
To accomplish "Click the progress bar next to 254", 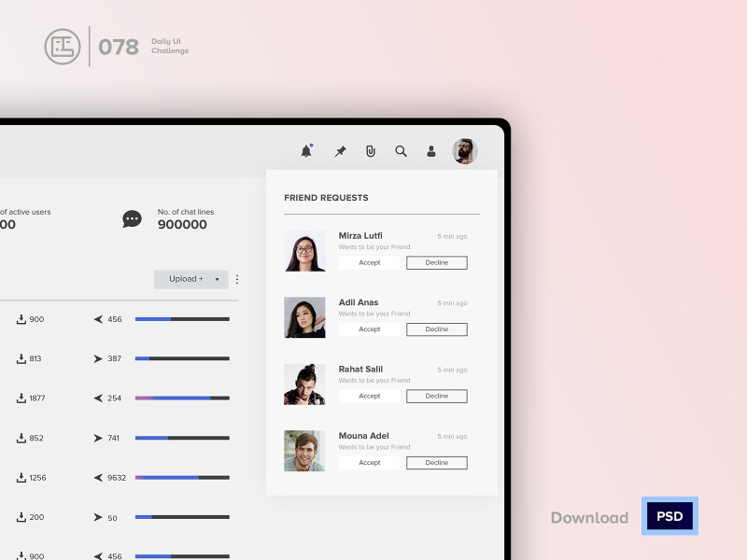I will coord(181,398).
